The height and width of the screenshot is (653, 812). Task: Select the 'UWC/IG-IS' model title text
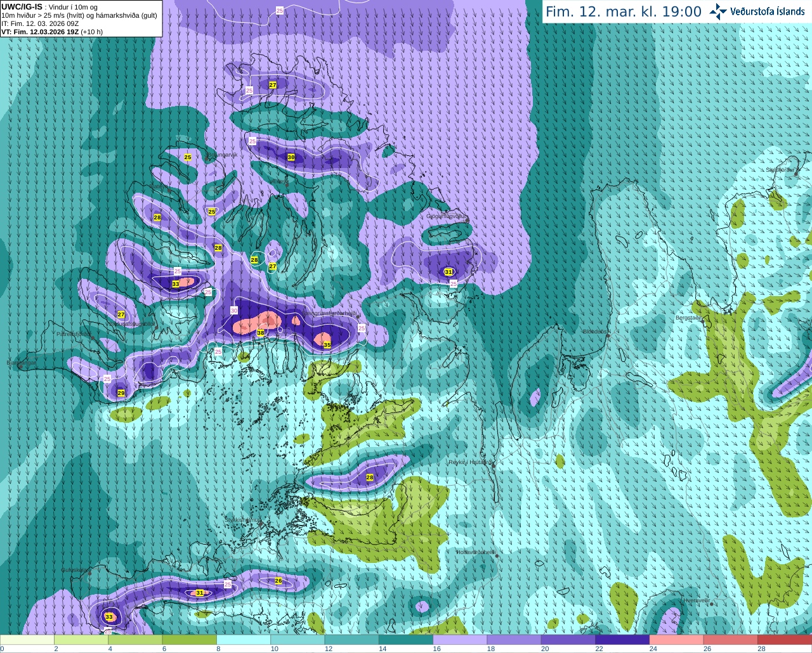coord(22,7)
